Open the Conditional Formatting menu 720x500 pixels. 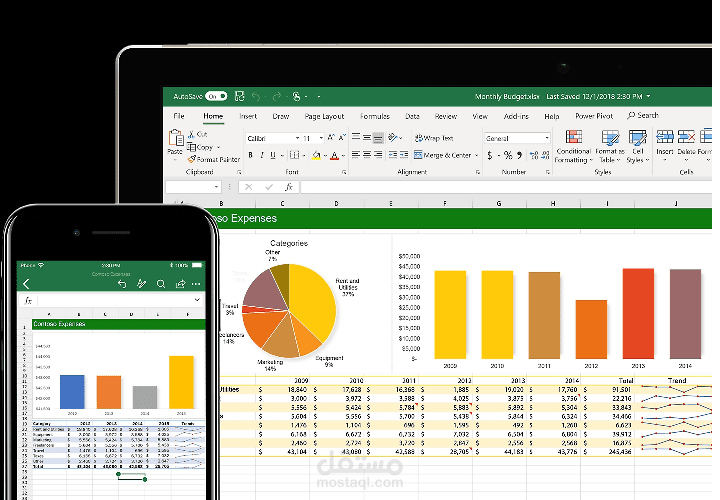573,147
